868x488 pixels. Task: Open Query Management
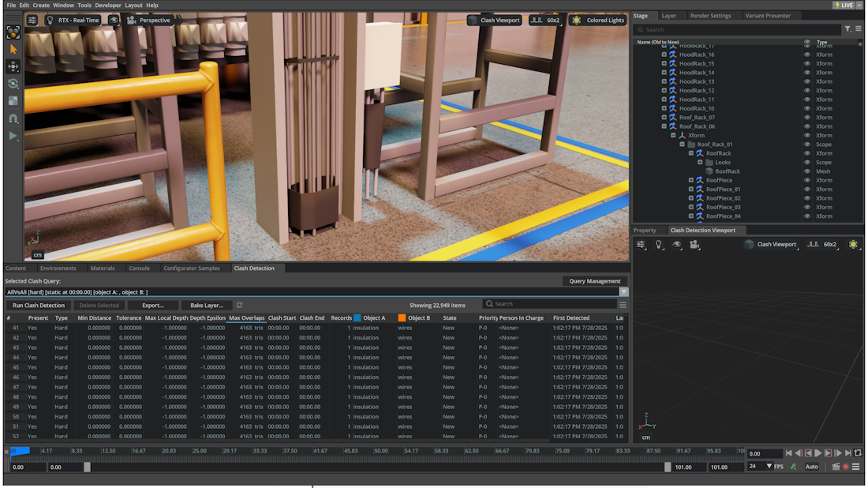595,281
